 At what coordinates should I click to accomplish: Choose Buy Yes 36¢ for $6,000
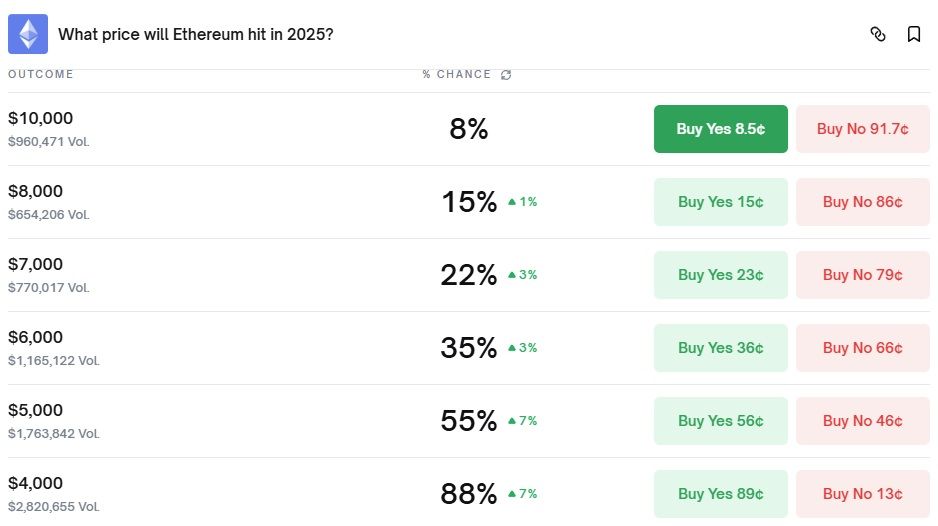coord(720,348)
